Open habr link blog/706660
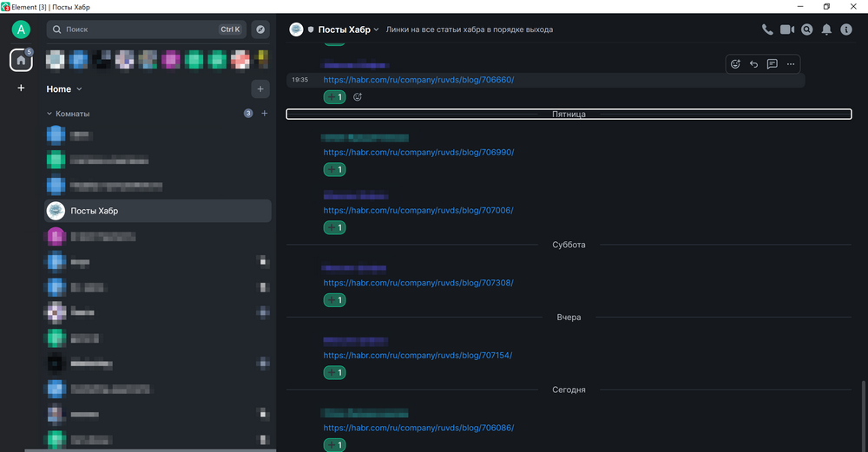The image size is (868, 452). tap(418, 80)
